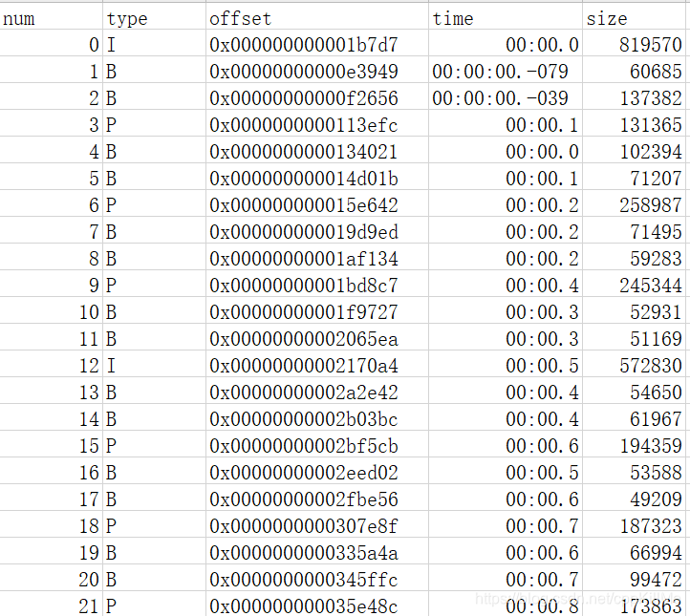This screenshot has width=690, height=616.
Task: Select num cell 21
Action: [51, 605]
